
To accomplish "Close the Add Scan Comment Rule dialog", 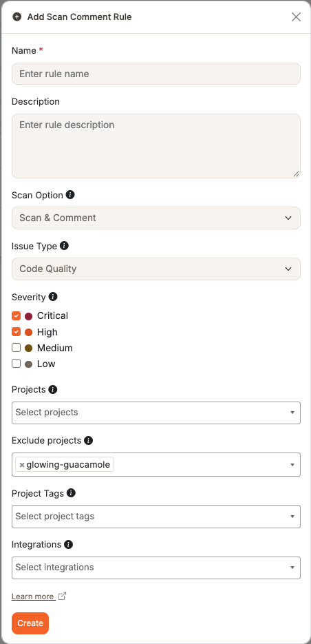I will coord(296,17).
